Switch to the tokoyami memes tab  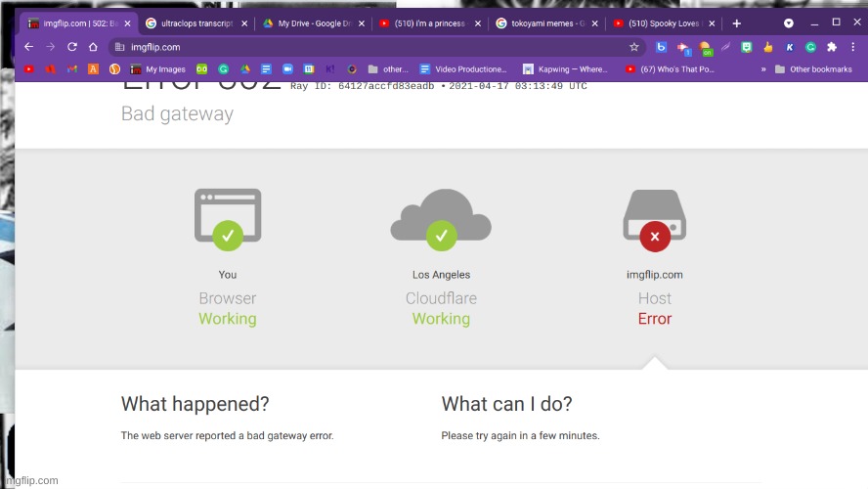[x=541, y=23]
